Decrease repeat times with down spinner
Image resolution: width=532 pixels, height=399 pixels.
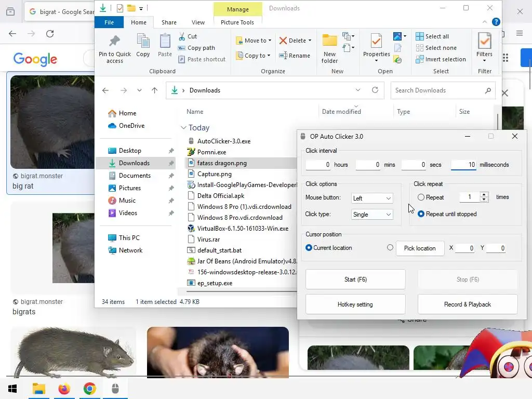[484, 199]
